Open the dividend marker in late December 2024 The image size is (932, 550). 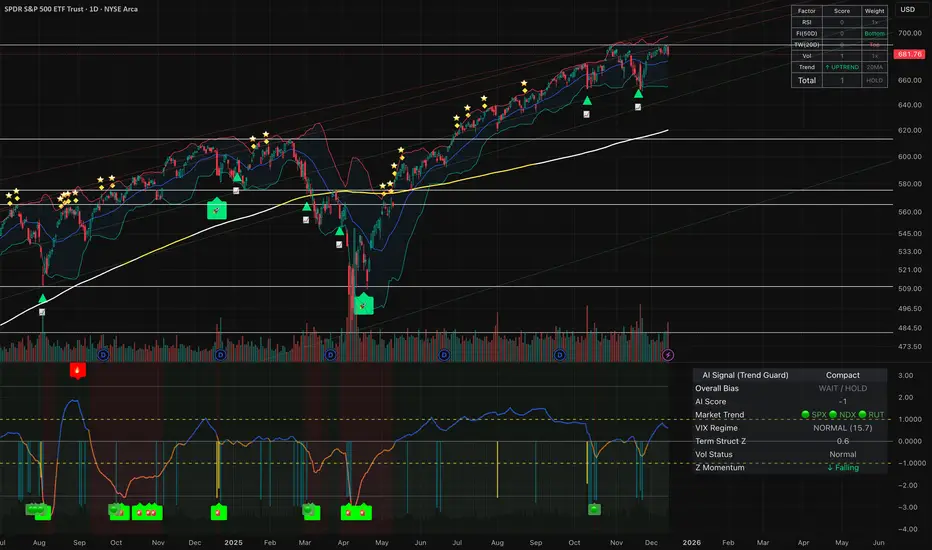pos(221,355)
